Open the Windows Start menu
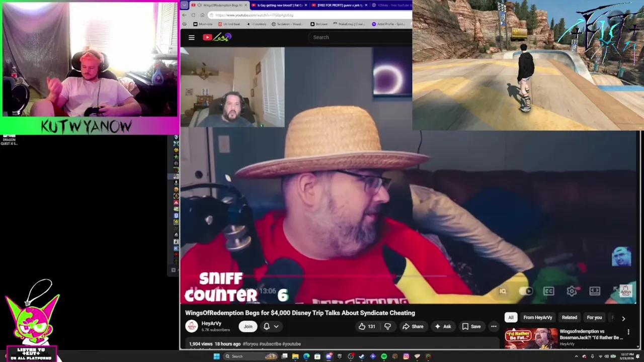The image size is (644, 362). (216, 356)
